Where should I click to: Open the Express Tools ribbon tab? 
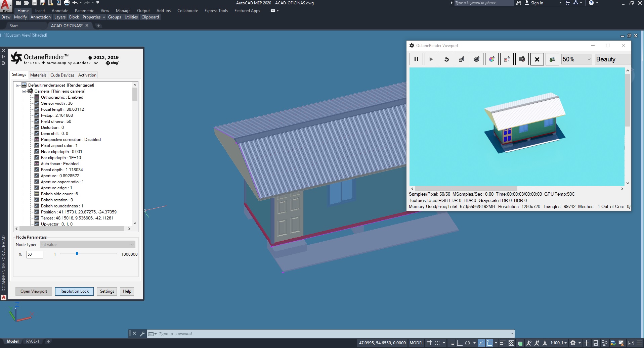[x=216, y=11]
